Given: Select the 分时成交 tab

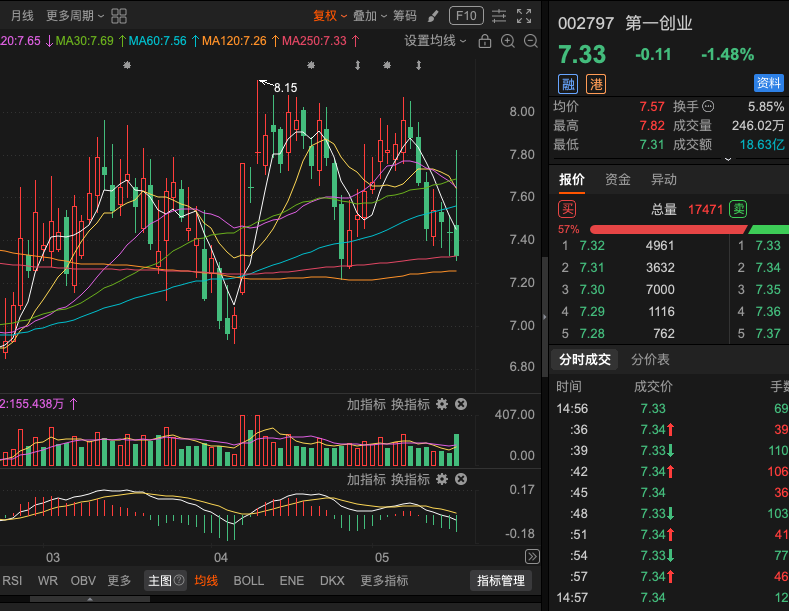Looking at the screenshot, I should (585, 359).
